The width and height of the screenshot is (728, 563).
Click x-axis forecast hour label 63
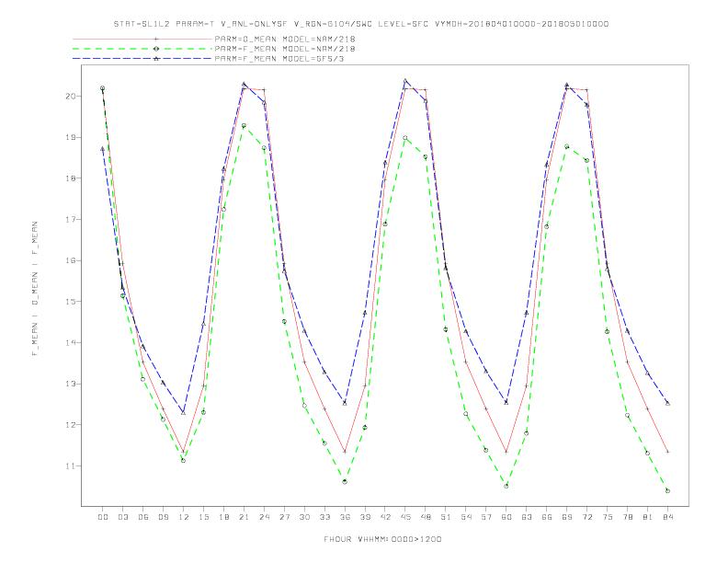pos(527,517)
